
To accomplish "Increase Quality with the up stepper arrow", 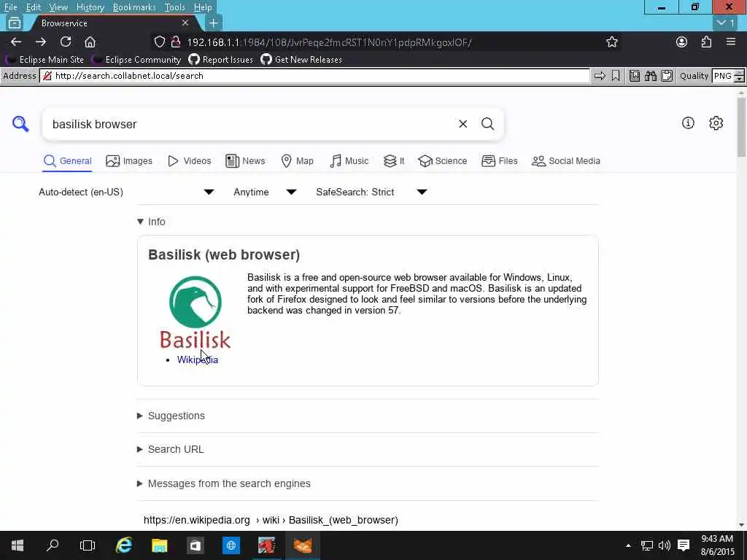I will 740,72.
